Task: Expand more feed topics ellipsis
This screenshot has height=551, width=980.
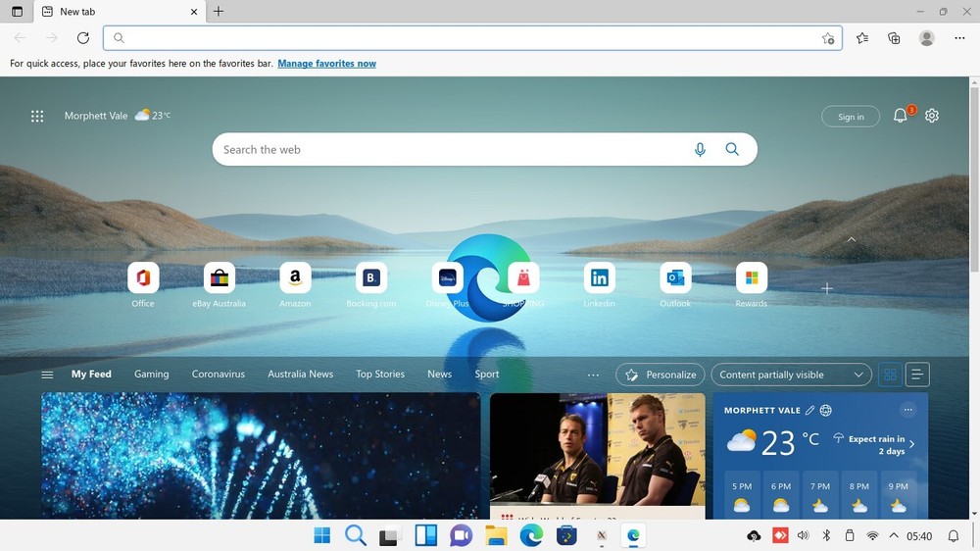Action: click(593, 375)
